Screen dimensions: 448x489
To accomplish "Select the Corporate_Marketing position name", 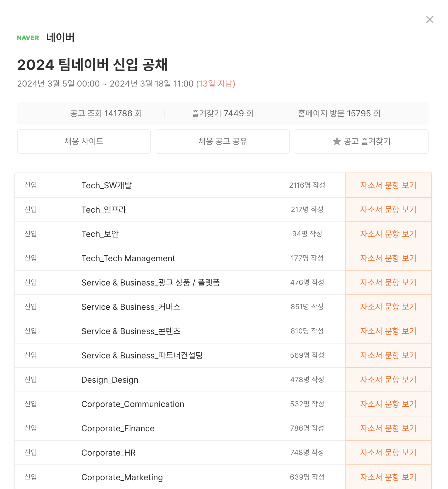I will [x=122, y=477].
